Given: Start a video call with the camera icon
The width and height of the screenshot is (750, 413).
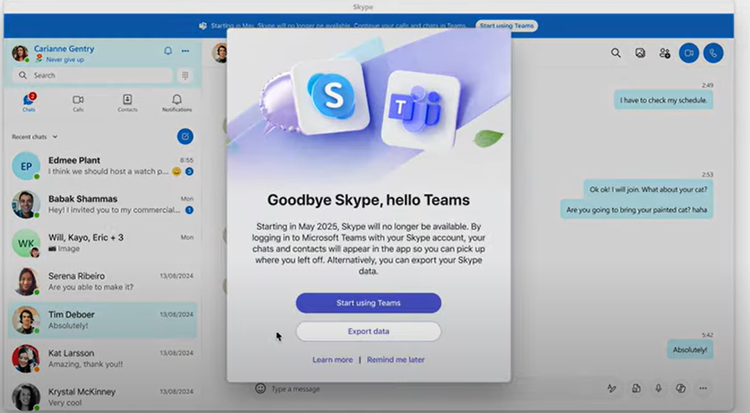Looking at the screenshot, I should click(688, 53).
